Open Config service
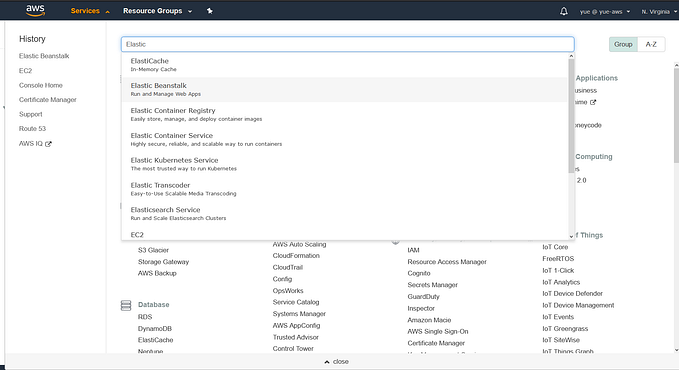679x370 pixels. 282,279
